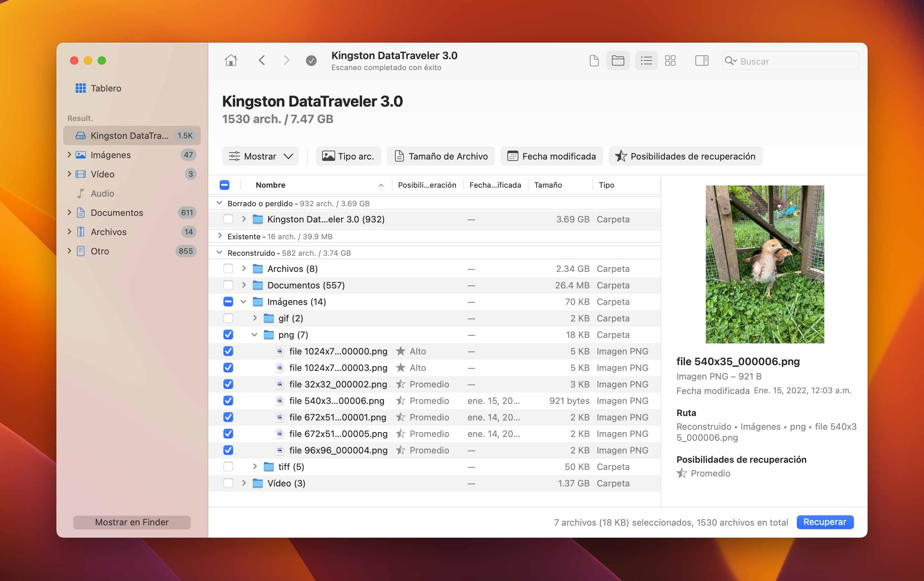The height and width of the screenshot is (581, 924).
Task: Check the gif (2) folder checkbox
Action: pyautogui.click(x=228, y=318)
